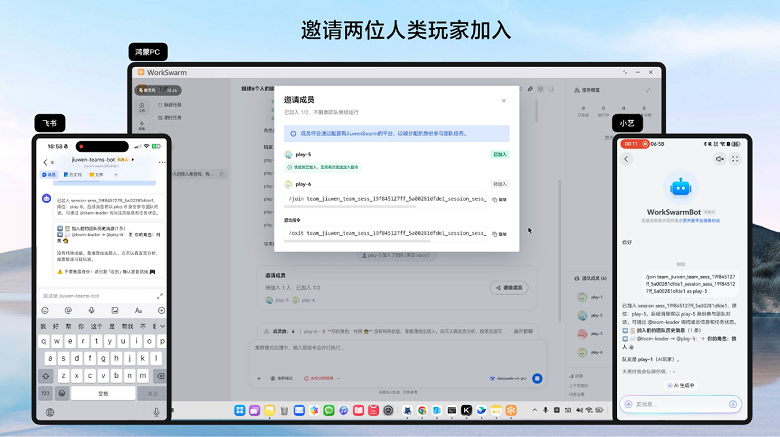Screen dimensions: 780x437
Task: Copy the /join command for play-6
Action: [499, 200]
